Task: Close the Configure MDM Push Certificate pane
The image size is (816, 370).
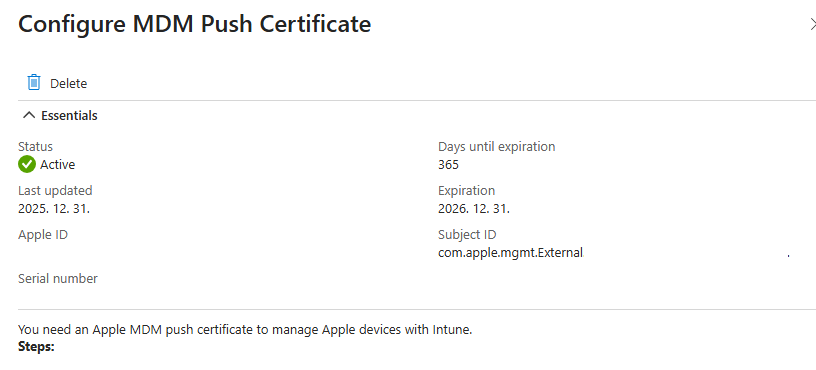Action: [813, 24]
